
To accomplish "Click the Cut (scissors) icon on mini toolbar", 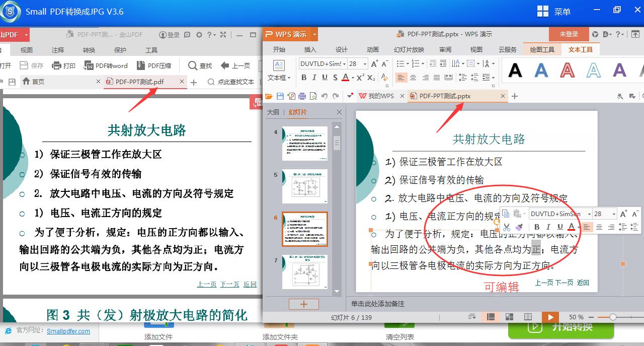I will click(506, 228).
